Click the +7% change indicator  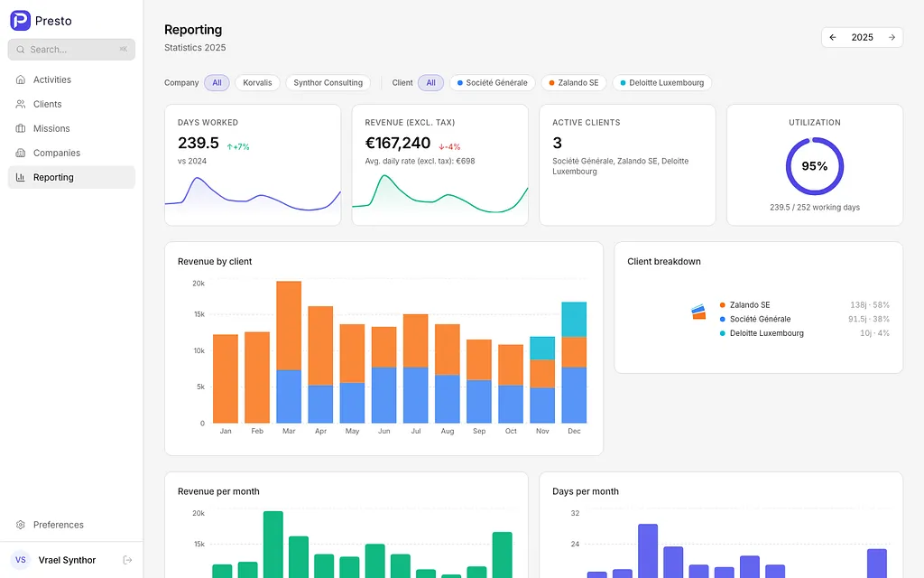pyautogui.click(x=238, y=147)
